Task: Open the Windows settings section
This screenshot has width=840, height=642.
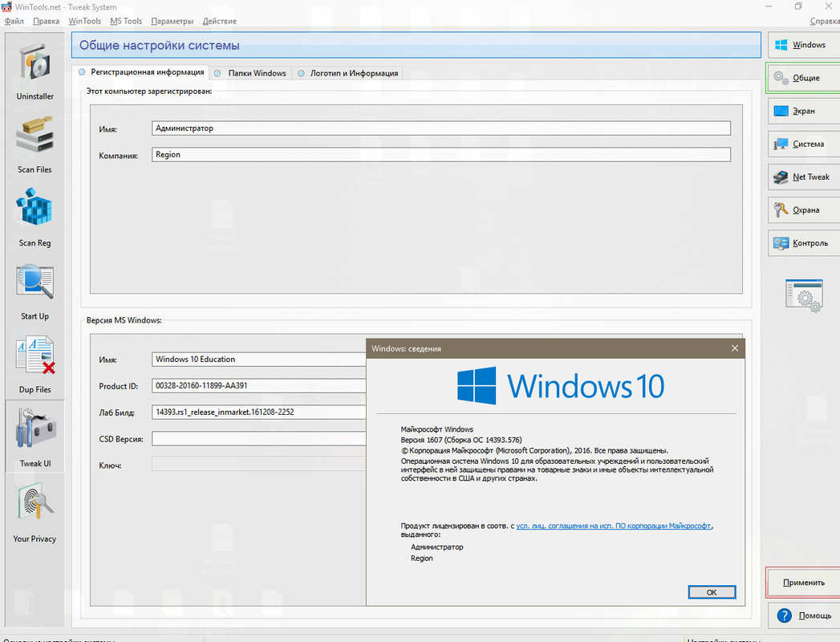Action: point(804,45)
